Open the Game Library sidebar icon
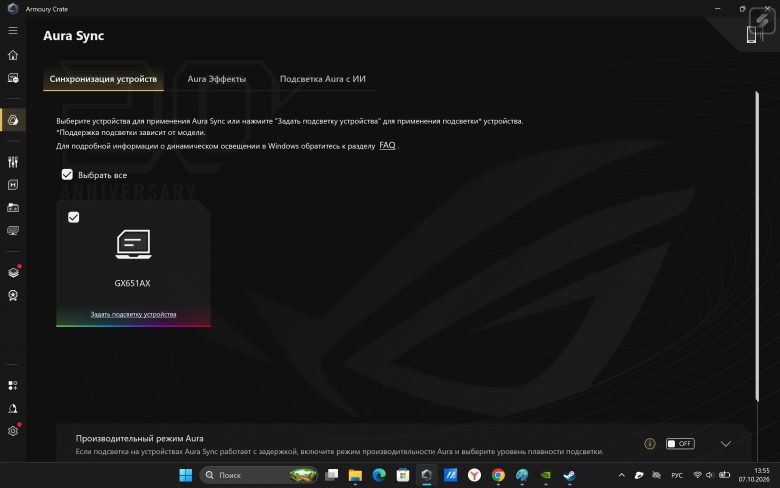 [x=13, y=208]
